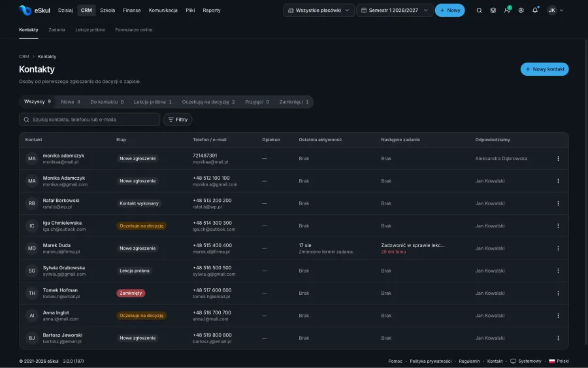Open row menu for Sylwia Grabowska
The image size is (588, 368).
(558, 271)
